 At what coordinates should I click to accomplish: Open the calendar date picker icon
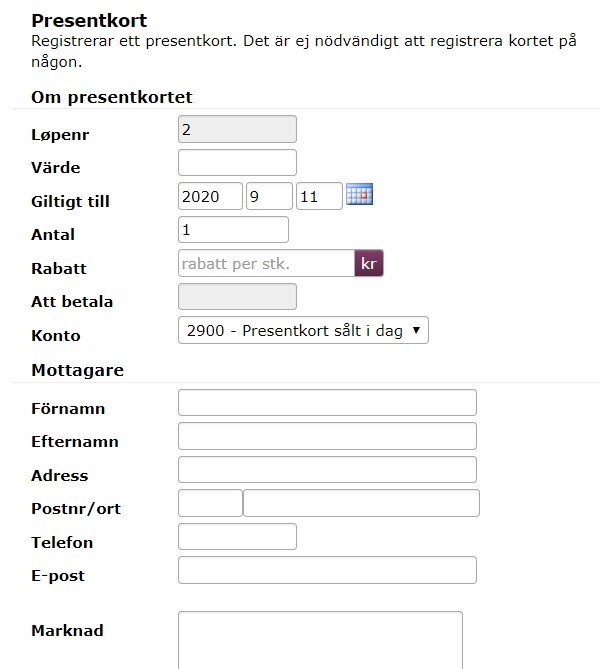pyautogui.click(x=359, y=195)
